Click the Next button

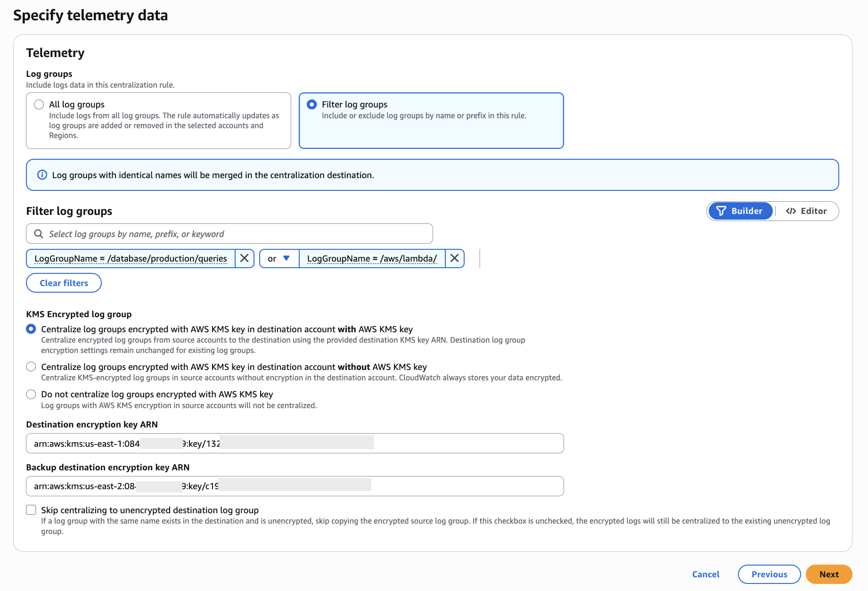pyautogui.click(x=829, y=574)
